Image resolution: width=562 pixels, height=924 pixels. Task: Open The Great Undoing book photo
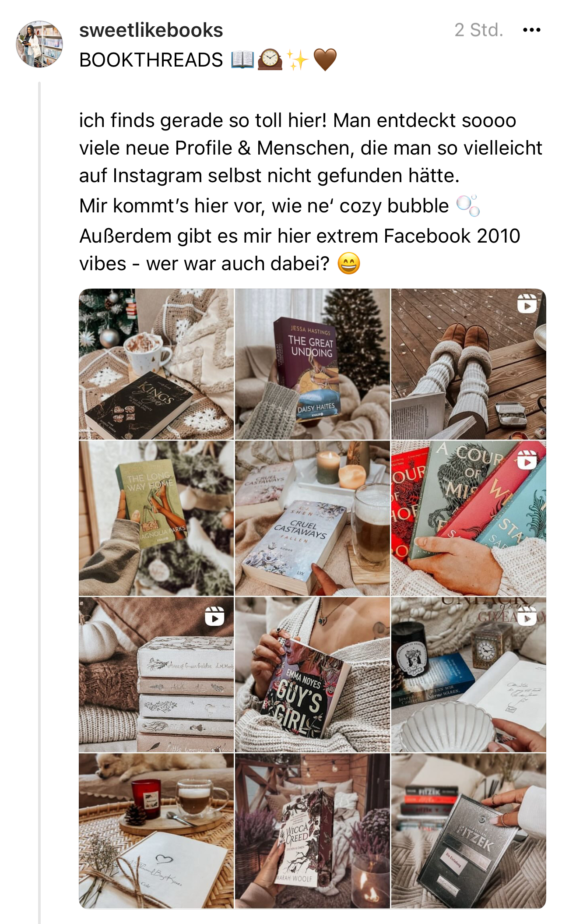point(313,364)
